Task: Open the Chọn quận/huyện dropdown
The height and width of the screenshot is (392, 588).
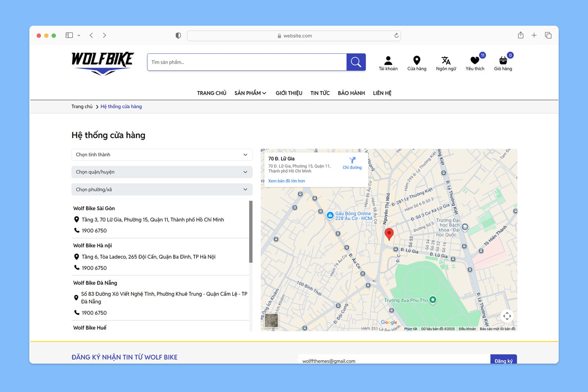Action: 162,172
